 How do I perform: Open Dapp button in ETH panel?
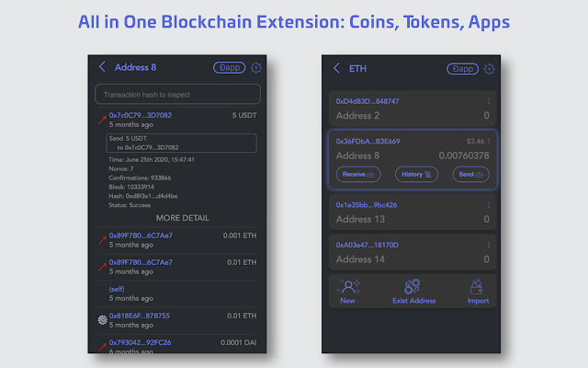pyautogui.click(x=461, y=68)
